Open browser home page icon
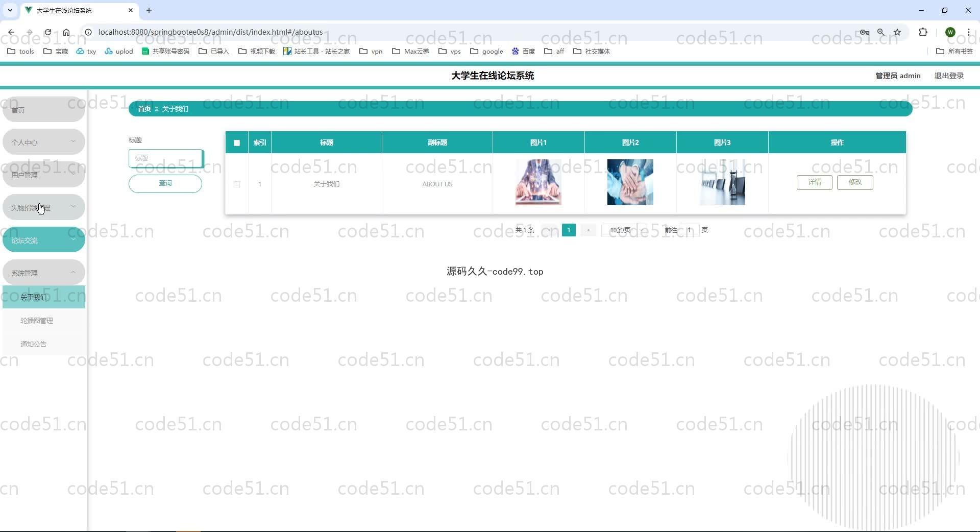 pyautogui.click(x=66, y=32)
